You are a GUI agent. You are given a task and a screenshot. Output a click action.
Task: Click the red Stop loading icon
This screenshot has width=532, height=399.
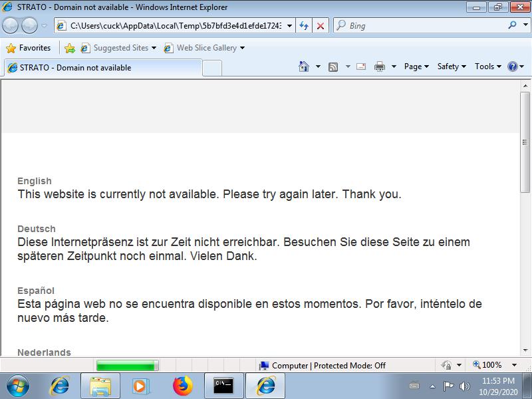pos(321,26)
